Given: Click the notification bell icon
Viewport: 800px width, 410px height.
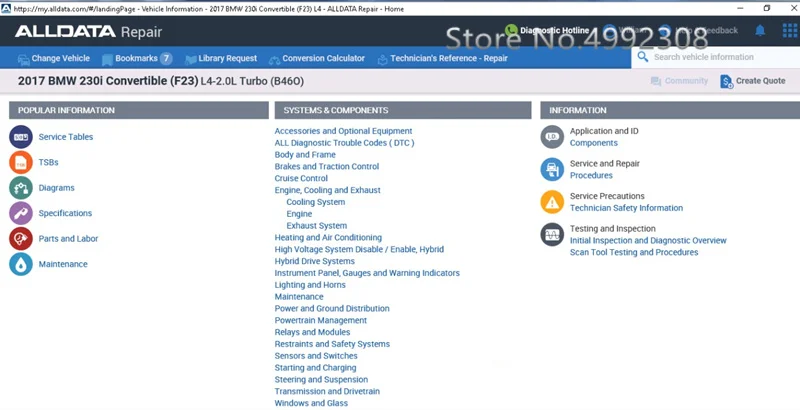Looking at the screenshot, I should pyautogui.click(x=760, y=31).
